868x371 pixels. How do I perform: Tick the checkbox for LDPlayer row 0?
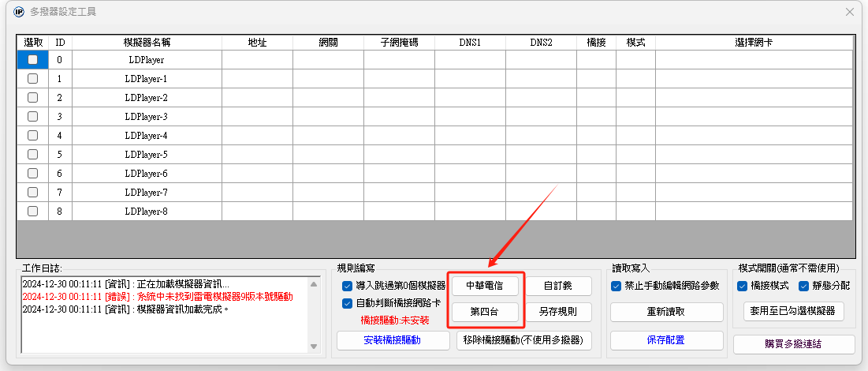(x=32, y=59)
